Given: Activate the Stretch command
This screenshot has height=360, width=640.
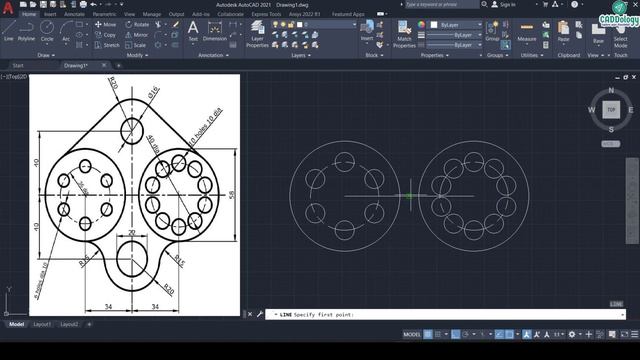Looking at the screenshot, I should [107, 45].
